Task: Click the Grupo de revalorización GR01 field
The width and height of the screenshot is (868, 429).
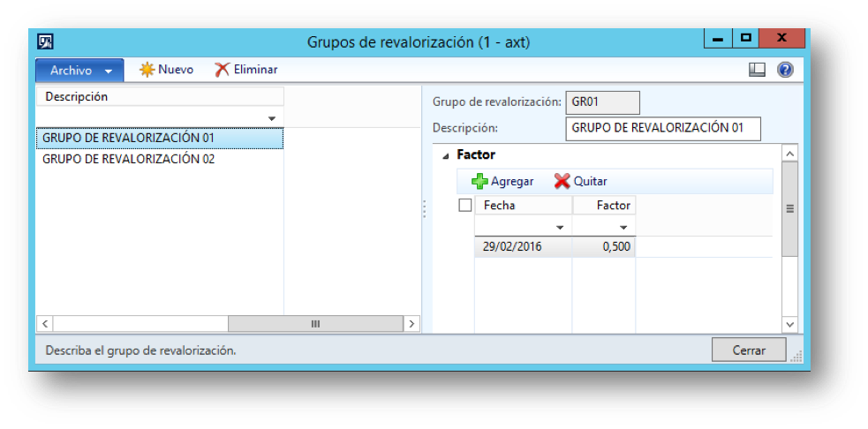Action: pos(602,102)
